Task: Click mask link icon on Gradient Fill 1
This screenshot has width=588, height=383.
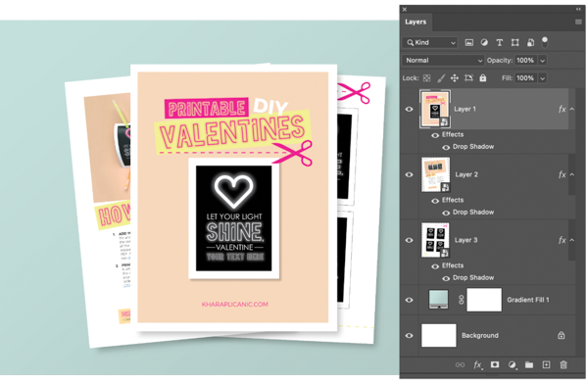Action: tap(462, 300)
